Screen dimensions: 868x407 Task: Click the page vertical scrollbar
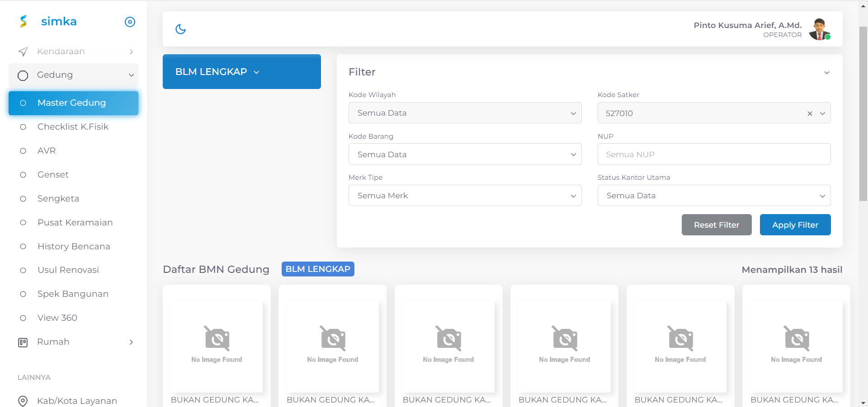pos(863,113)
